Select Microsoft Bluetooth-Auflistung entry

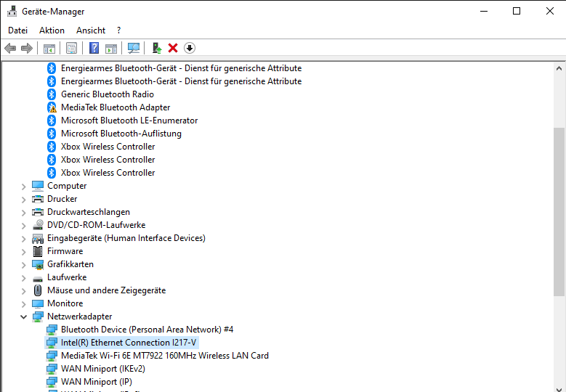[x=121, y=134]
